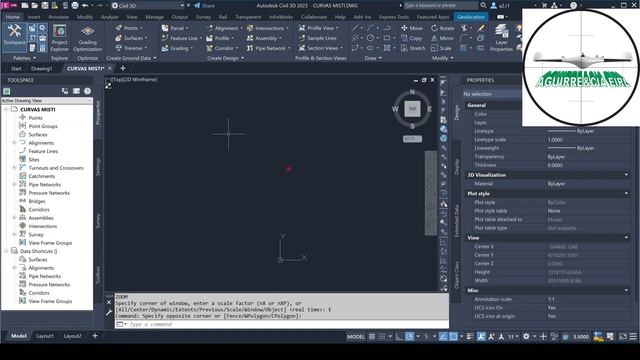Click the customization menu icon in status bar
640x360 pixels.
click(x=633, y=336)
